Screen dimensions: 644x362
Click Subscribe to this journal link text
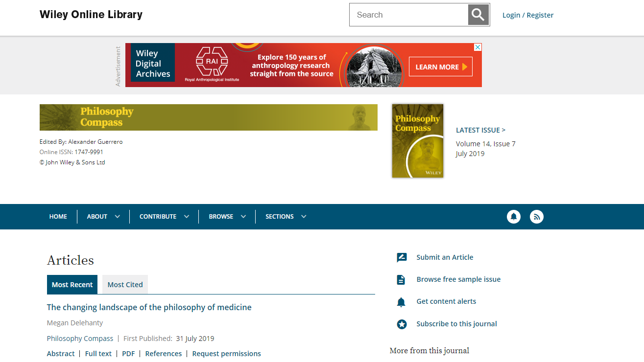coord(456,324)
